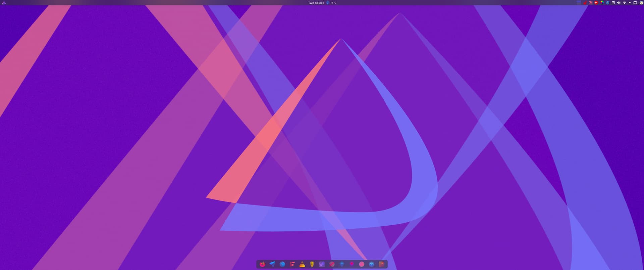This screenshot has width=644, height=270.
Task: Open the Wi-Fi network tray icon
Action: click(625, 3)
